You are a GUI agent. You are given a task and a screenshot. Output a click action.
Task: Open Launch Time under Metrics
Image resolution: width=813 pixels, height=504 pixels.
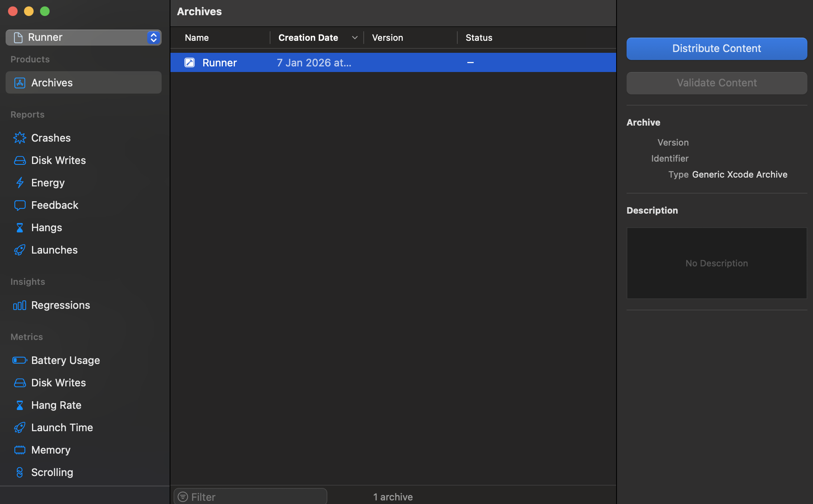[x=62, y=428]
